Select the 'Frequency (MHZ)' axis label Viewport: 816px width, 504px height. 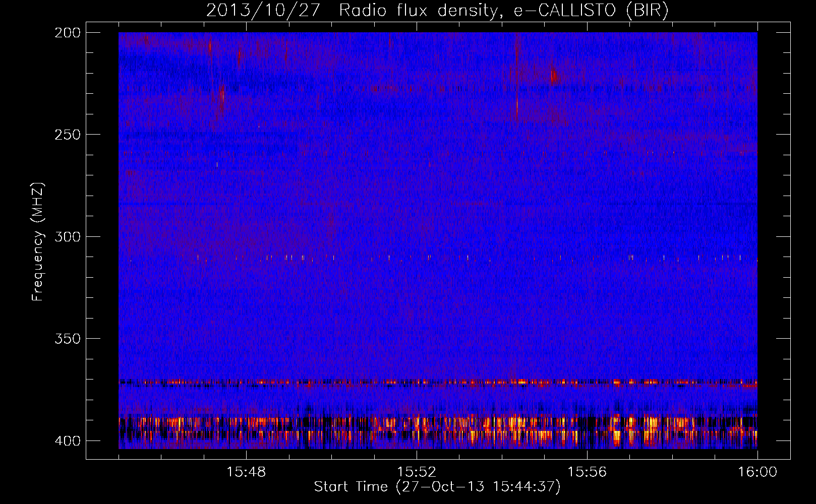tap(38, 241)
